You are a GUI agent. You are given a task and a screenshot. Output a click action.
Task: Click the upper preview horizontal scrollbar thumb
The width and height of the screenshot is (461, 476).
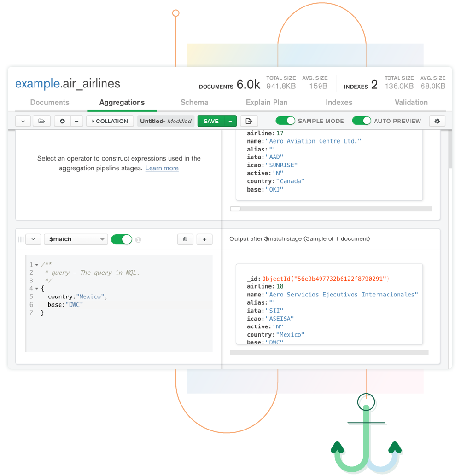[235, 209]
